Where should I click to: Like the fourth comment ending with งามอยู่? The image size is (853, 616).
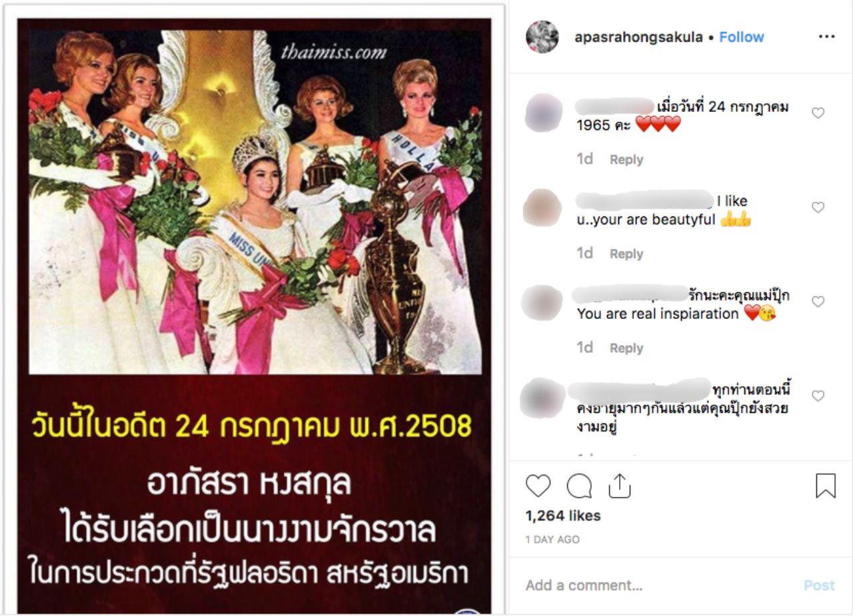pos(818,396)
